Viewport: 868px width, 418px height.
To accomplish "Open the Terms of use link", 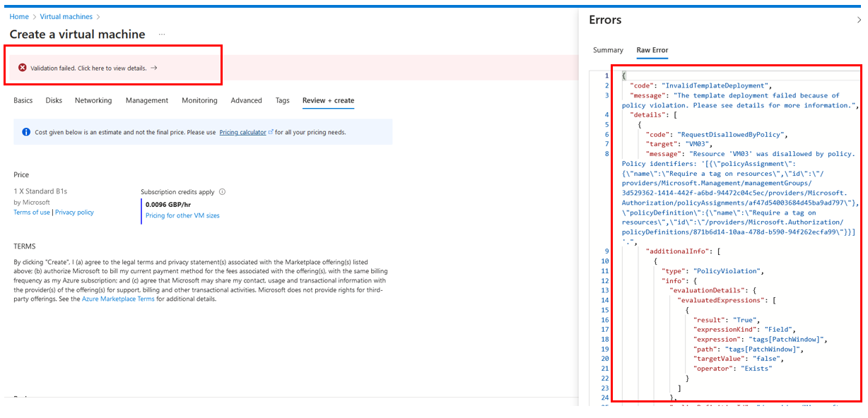I will (32, 212).
